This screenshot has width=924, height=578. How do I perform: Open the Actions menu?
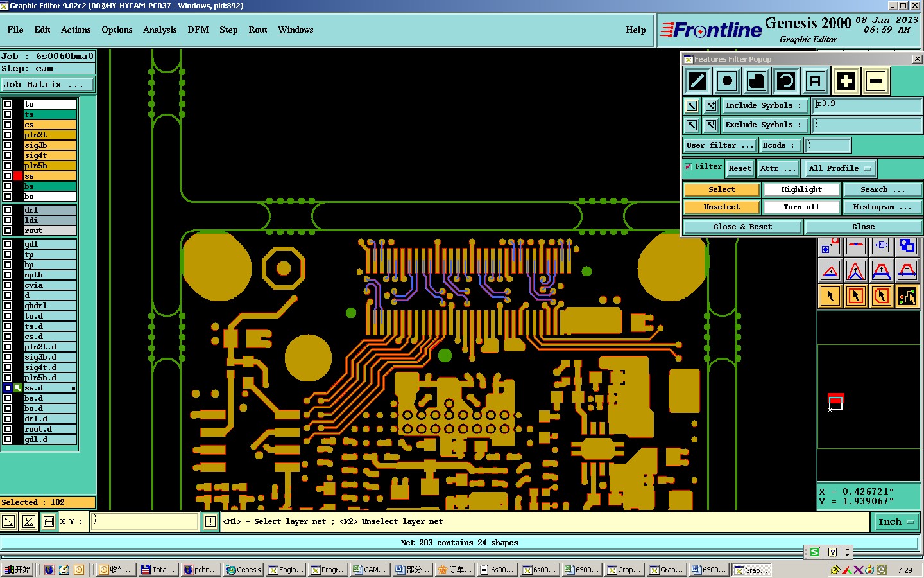coord(76,30)
